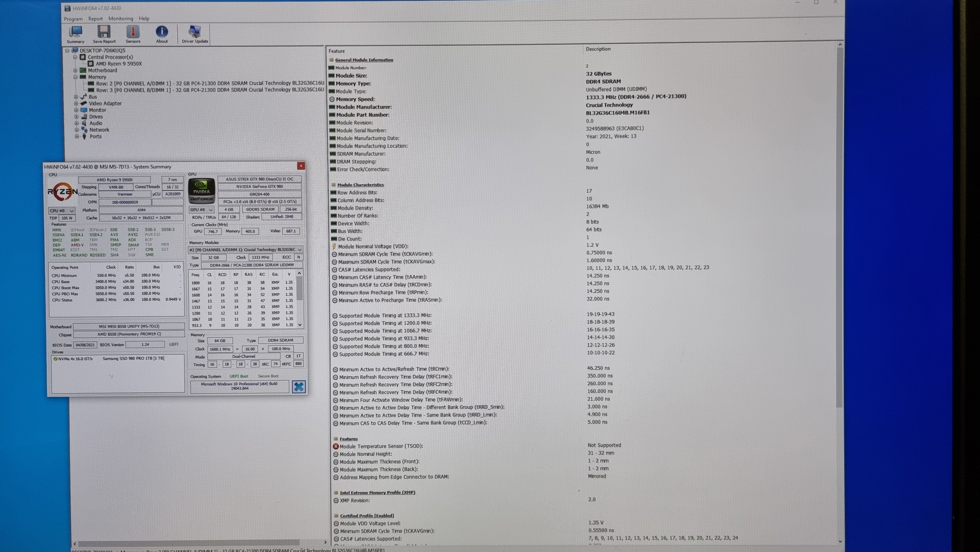Open the GPU #0 dropdown
The height and width of the screenshot is (552, 980).
click(202, 209)
